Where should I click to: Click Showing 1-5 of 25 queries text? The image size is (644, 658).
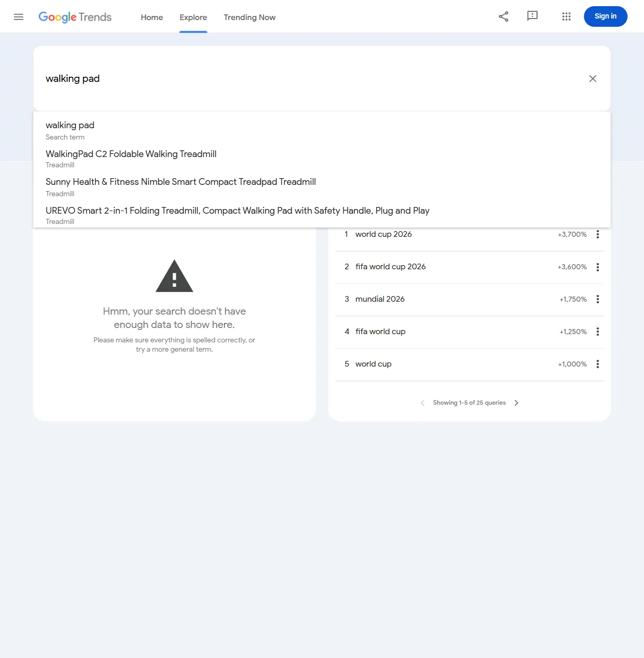[469, 403]
